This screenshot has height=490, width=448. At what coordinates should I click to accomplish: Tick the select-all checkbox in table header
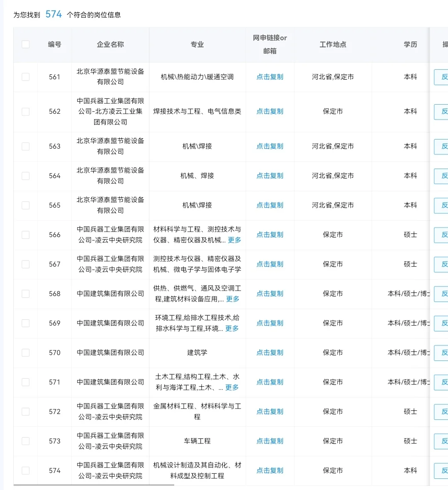(x=26, y=44)
